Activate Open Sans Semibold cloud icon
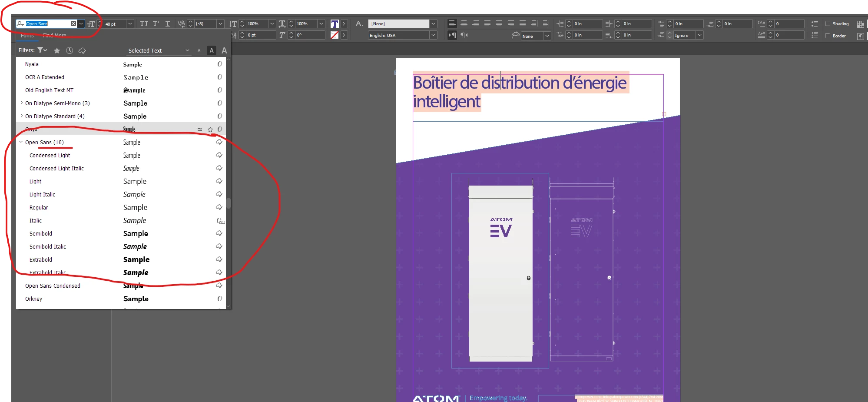This screenshot has height=402, width=868. click(219, 233)
